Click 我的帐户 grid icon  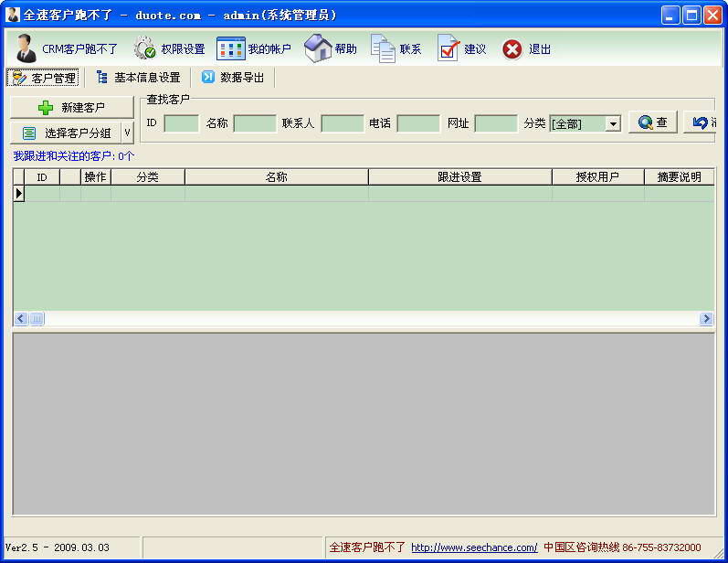pos(231,48)
